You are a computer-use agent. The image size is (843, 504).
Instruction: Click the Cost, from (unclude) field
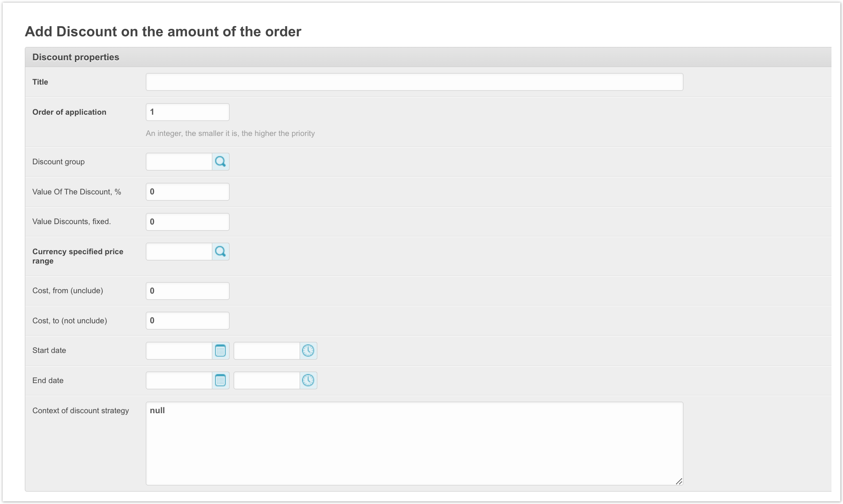(x=187, y=291)
